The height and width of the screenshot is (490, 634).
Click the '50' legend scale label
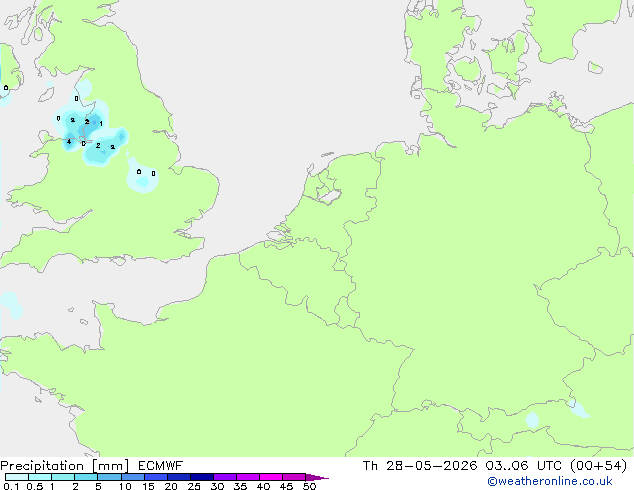(x=310, y=486)
